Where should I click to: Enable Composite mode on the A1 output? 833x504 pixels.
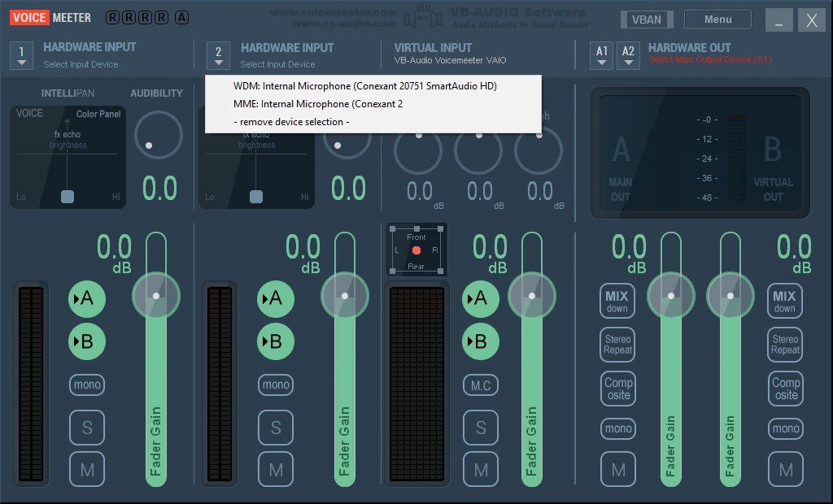[x=618, y=389]
